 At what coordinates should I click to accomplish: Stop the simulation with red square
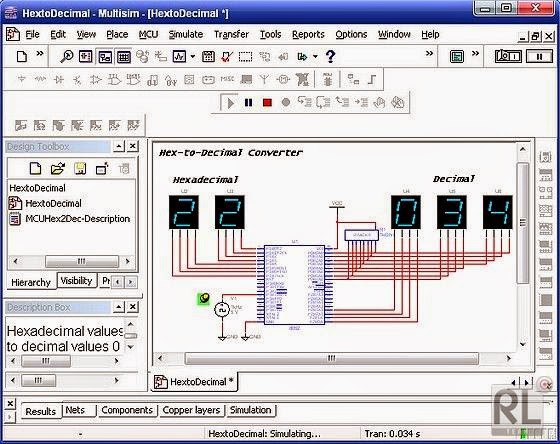click(x=267, y=103)
